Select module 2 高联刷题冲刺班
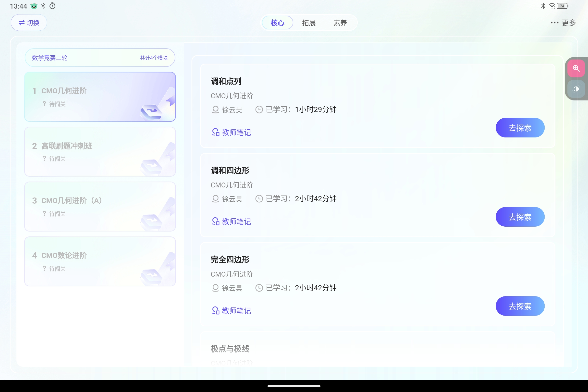The height and width of the screenshot is (392, 588). click(x=100, y=152)
